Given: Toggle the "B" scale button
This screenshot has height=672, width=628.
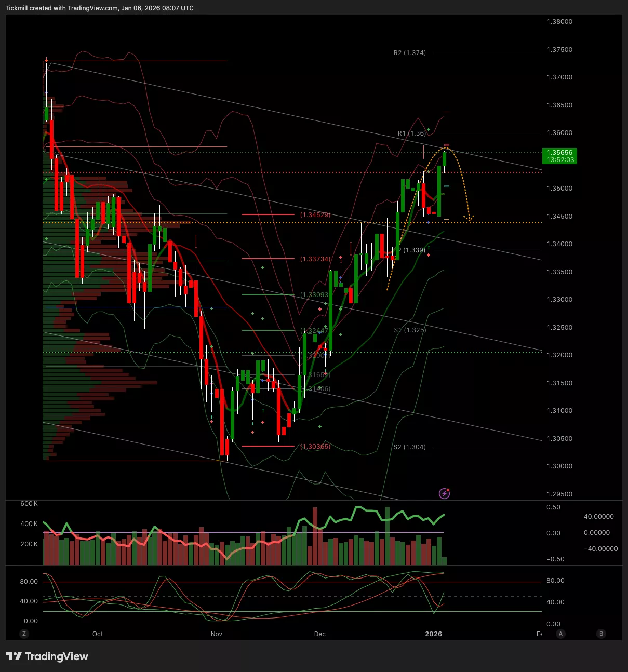Looking at the screenshot, I should click(x=601, y=634).
